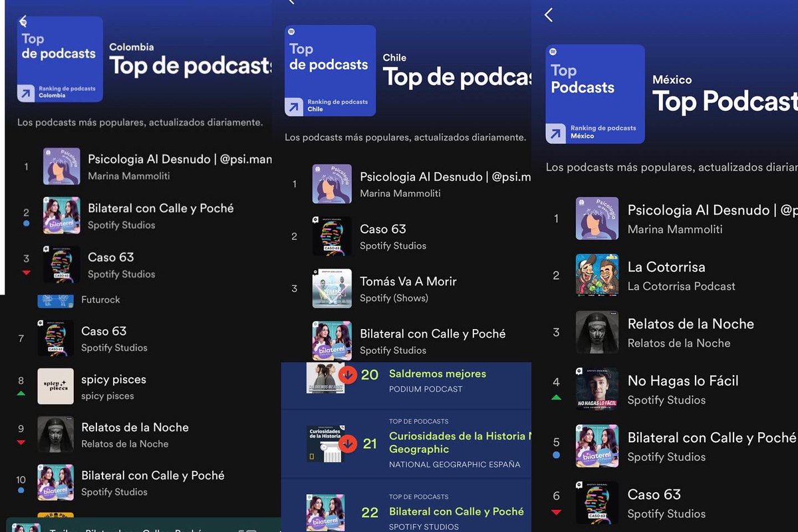Image resolution: width=798 pixels, height=532 pixels.
Task: Open Relatos de la Noche artwork at rank 9
Action: 55,435
